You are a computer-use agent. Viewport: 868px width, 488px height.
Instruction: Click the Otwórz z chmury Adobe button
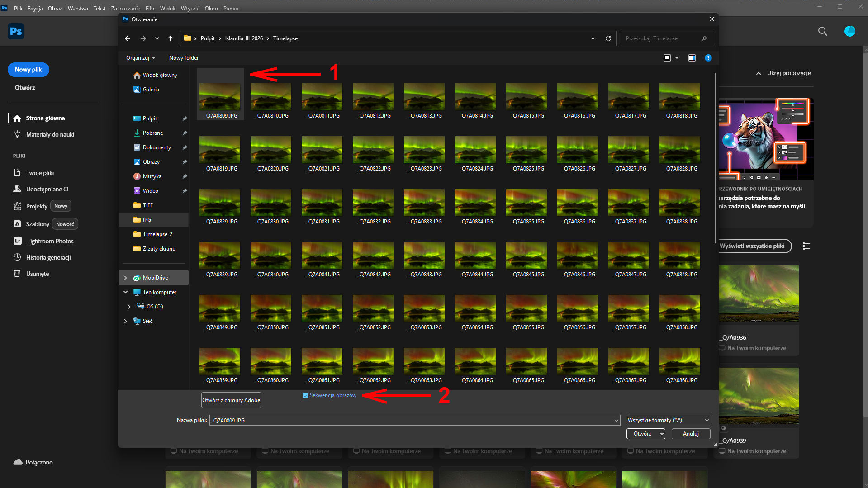click(231, 400)
